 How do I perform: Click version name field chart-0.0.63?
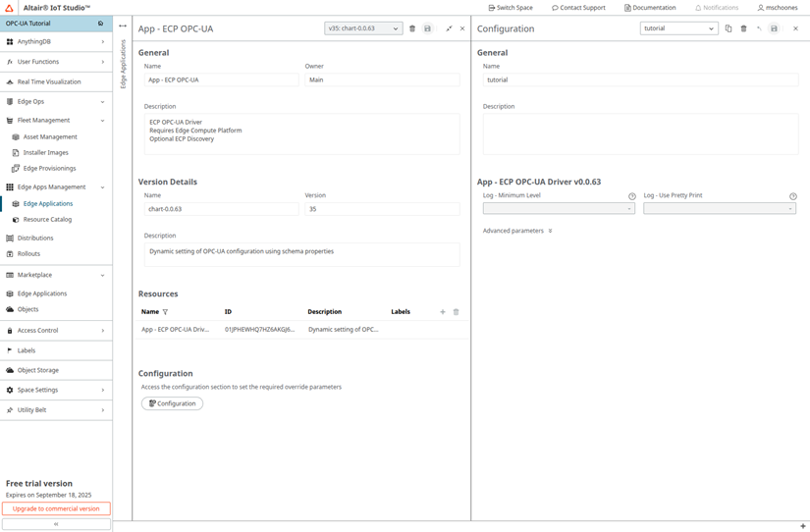(221, 209)
